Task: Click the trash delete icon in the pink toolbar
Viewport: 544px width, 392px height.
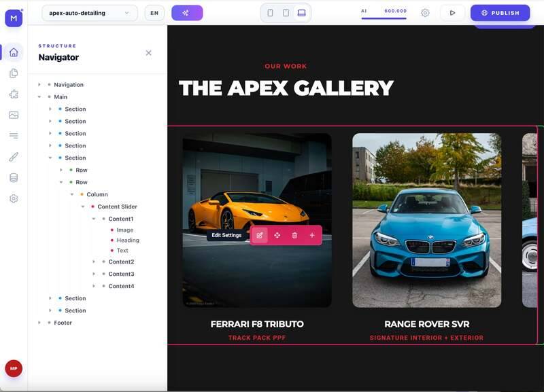Action: (294, 235)
